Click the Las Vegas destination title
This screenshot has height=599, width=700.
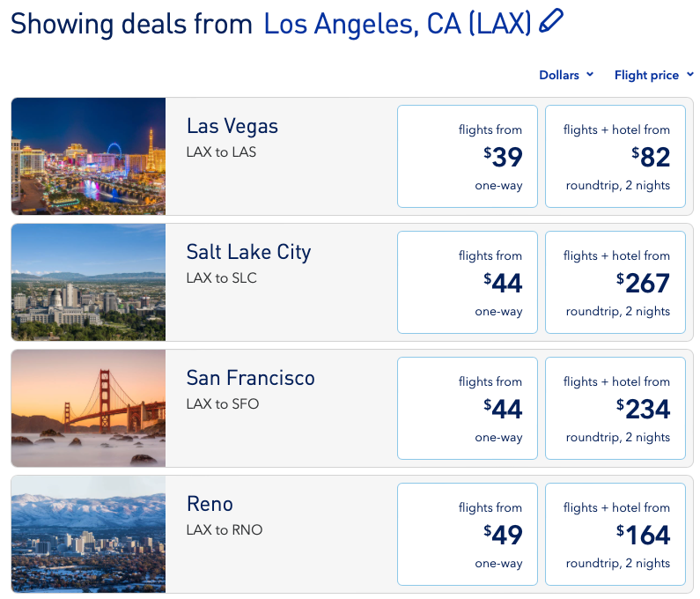coord(232,127)
